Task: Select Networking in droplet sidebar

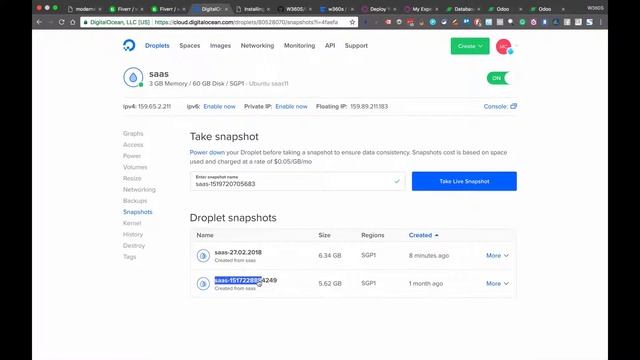Action: (139, 190)
